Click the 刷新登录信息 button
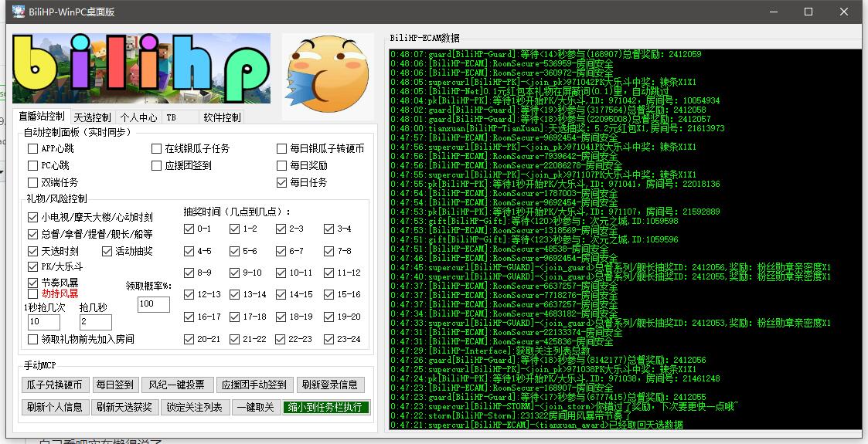 click(x=330, y=385)
